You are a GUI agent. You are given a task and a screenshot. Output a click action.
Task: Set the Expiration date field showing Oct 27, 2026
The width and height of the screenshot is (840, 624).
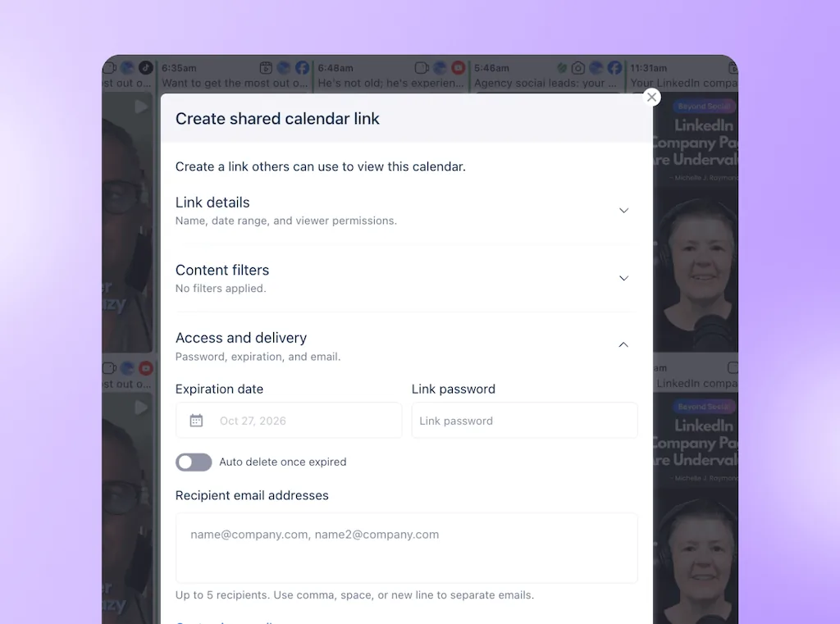coord(289,421)
